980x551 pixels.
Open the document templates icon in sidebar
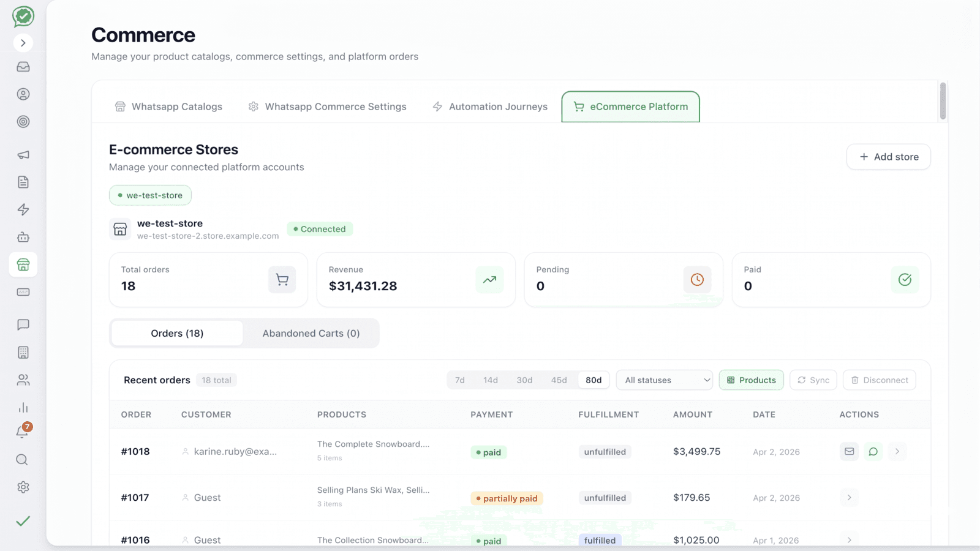coord(23,182)
